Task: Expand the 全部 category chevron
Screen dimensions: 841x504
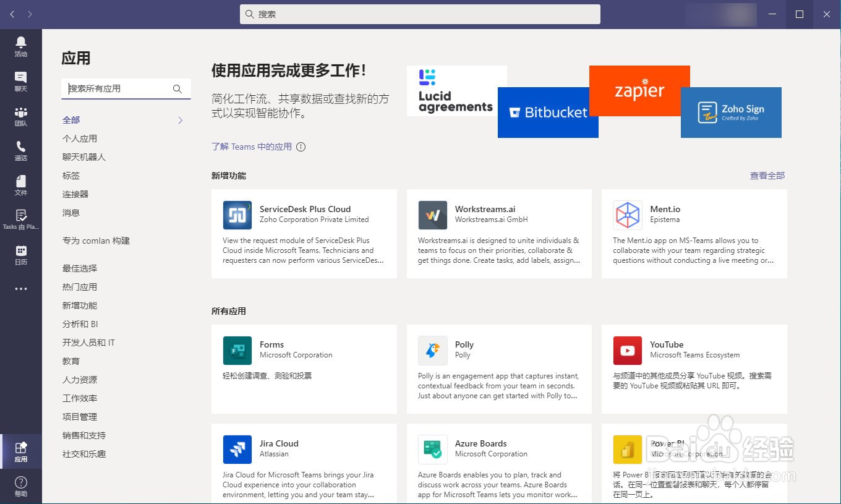Action: pos(181,121)
